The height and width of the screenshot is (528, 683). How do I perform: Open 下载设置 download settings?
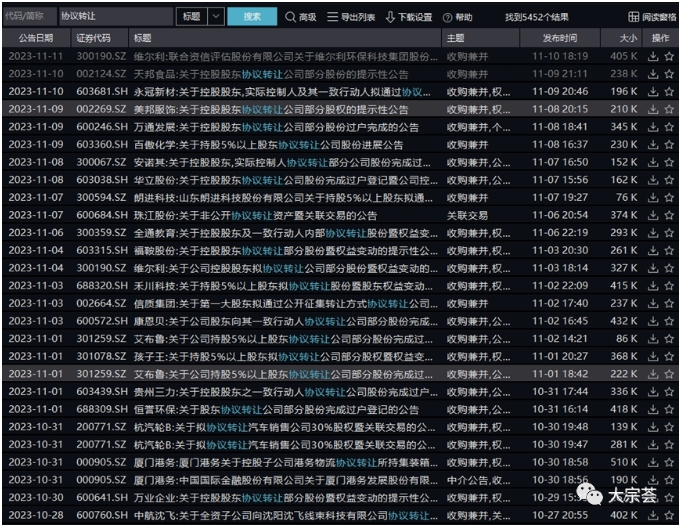pyautogui.click(x=409, y=17)
